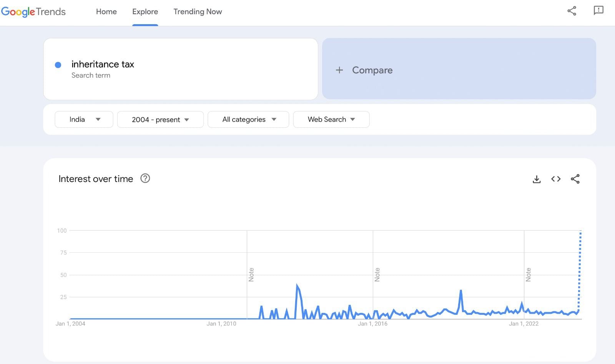
Task: Go to the Home tab
Action: [106, 12]
